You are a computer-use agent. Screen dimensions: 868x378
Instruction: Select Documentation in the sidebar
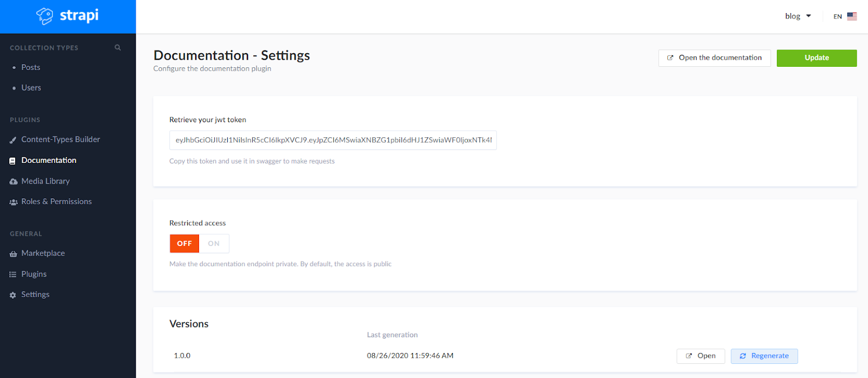(x=49, y=160)
